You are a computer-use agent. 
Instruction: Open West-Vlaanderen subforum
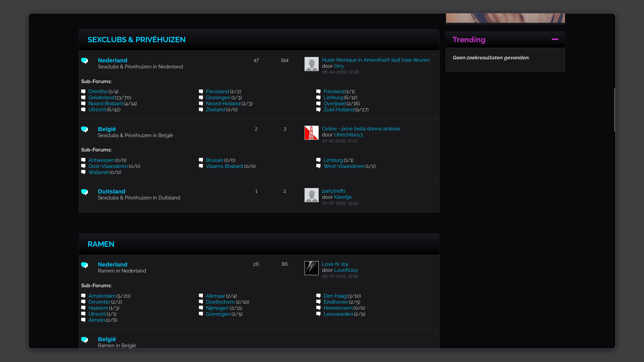344,166
